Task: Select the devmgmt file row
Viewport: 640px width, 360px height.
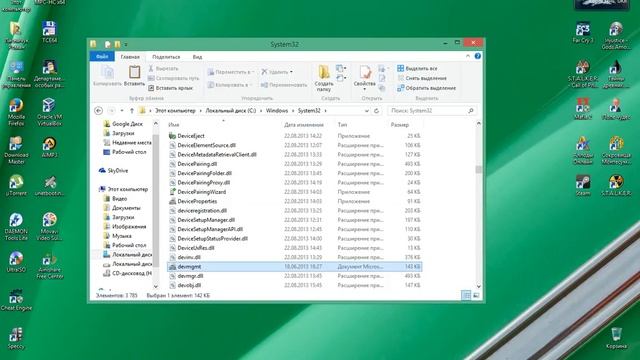Action: [295, 267]
